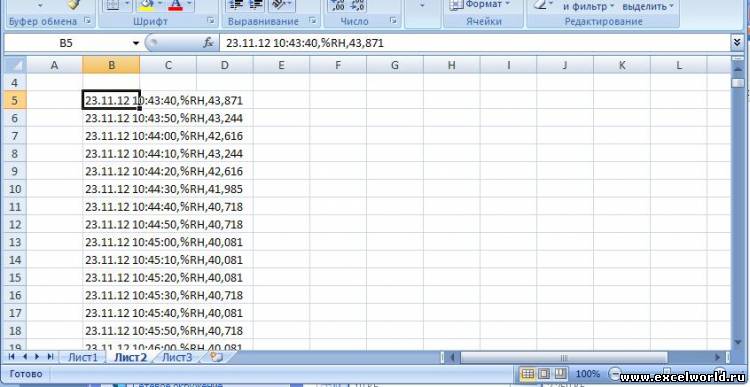Apply the red font color icon
Image resolution: width=750 pixels, height=387 pixels.
pyautogui.click(x=176, y=5)
